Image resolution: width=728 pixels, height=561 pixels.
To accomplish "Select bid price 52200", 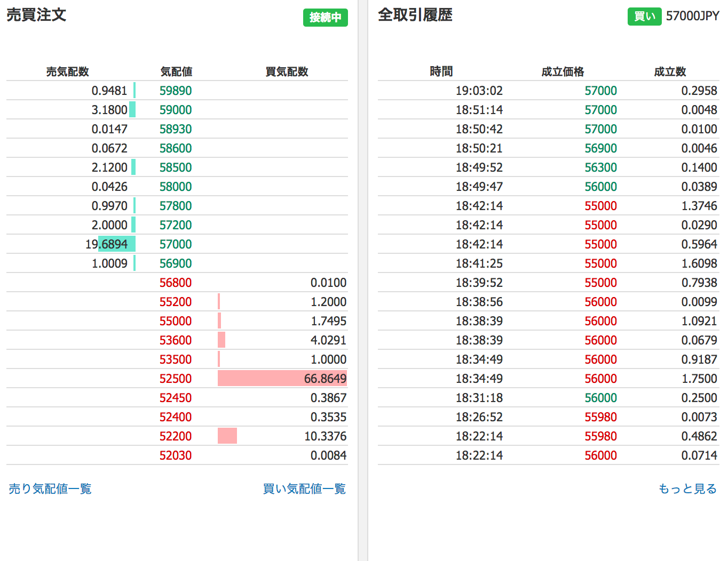I will (176, 436).
